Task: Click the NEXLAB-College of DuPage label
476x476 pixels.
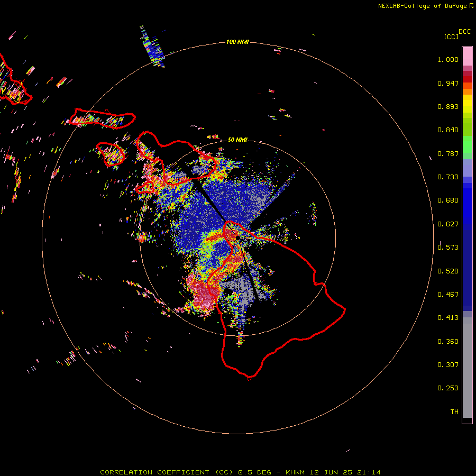Action: coord(422,6)
